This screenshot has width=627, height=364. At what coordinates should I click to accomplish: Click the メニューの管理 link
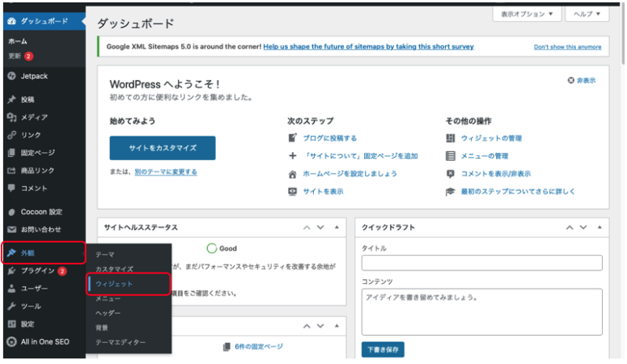pos(485,156)
